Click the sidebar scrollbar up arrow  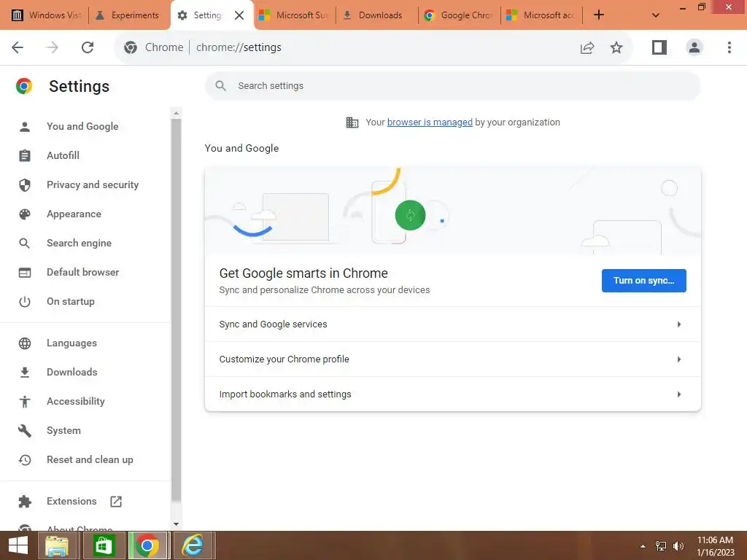point(176,113)
